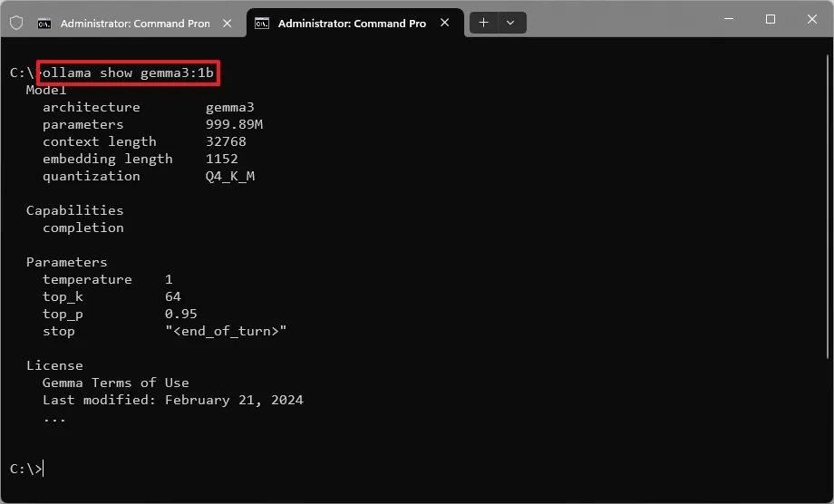Click the highlighted ollama show gemma3:1b command
Viewport: 834px width, 504px height.
click(128, 73)
